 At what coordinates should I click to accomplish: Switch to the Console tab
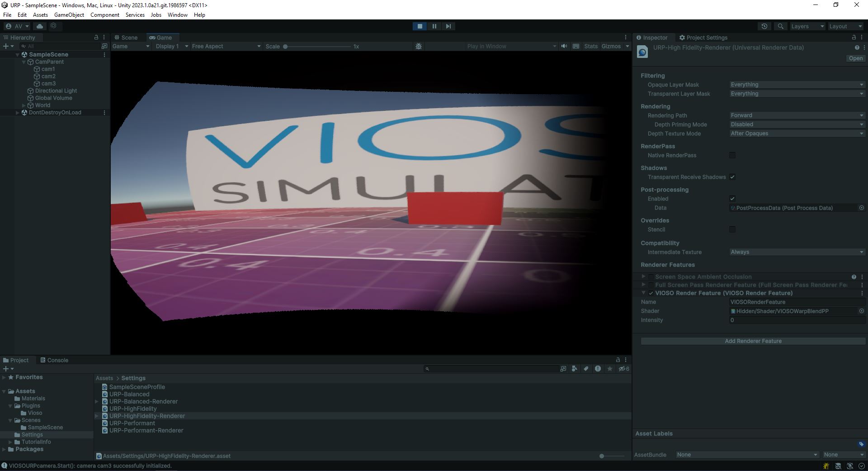coord(54,360)
